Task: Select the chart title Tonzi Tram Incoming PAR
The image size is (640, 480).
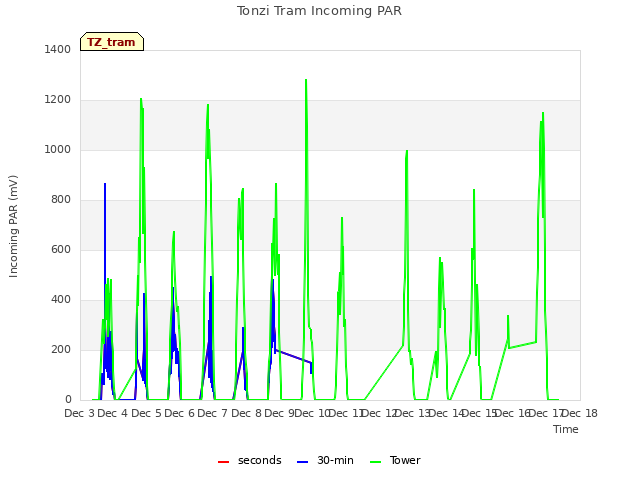Action: (319, 11)
